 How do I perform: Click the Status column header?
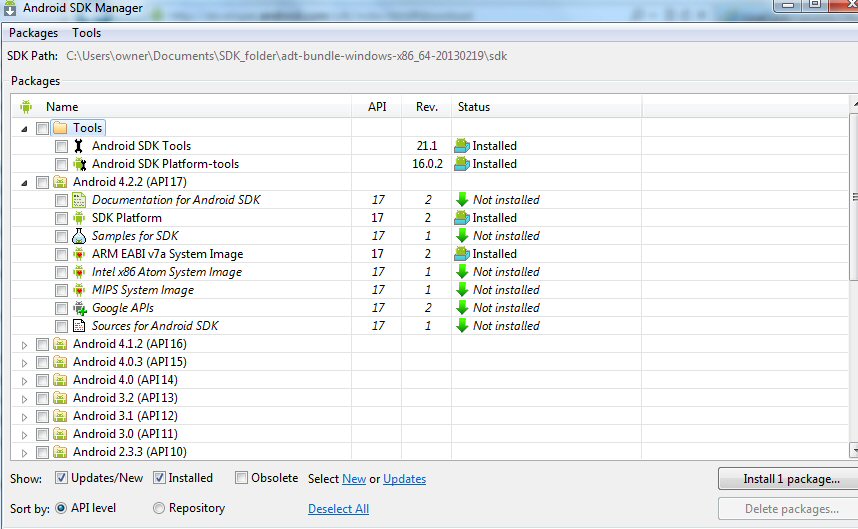point(546,107)
